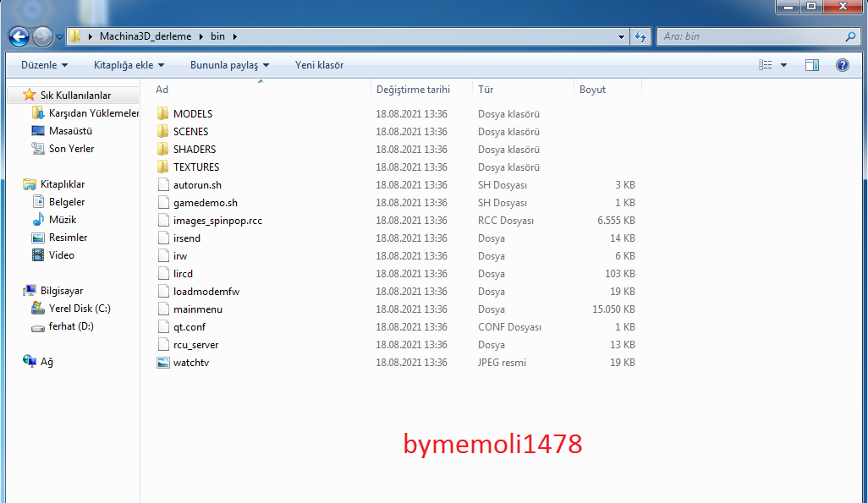Select the mainmenu file icon
This screenshot has height=503, width=868.
162,309
